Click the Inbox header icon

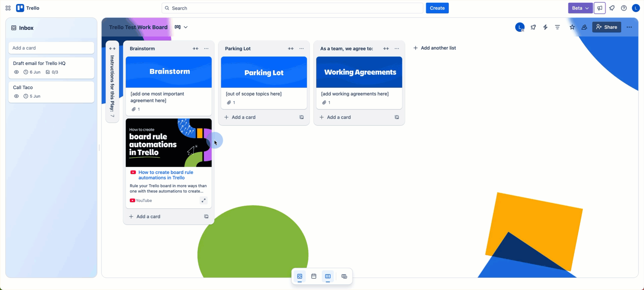coord(14,28)
